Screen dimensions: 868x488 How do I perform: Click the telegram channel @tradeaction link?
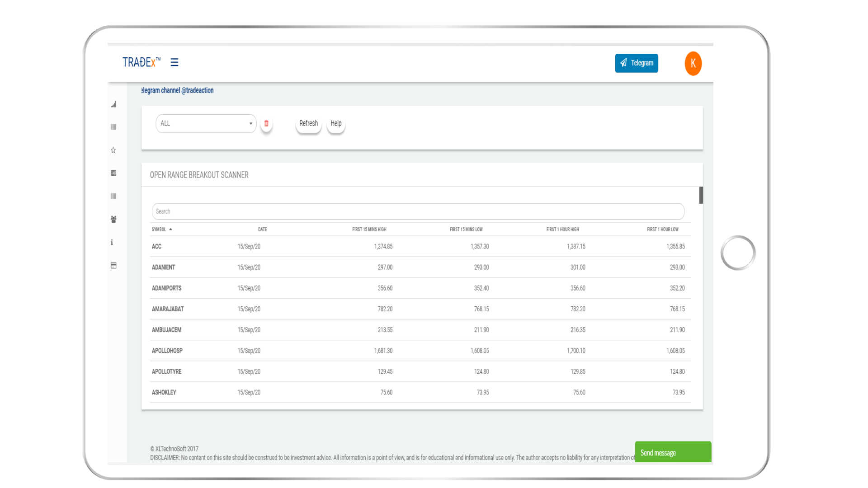pos(178,90)
